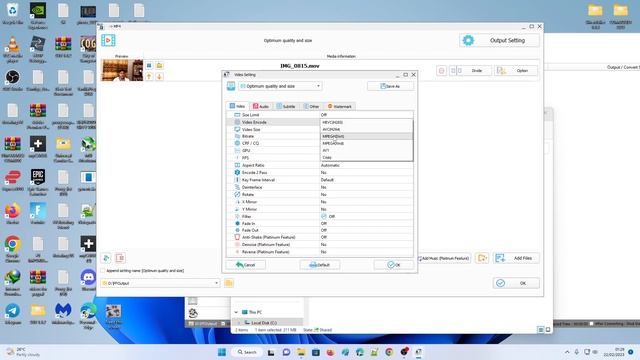Screen dimensions: 640x360
Task: Click Add Music (Platinum Feature) button
Action: pyautogui.click(x=444, y=258)
